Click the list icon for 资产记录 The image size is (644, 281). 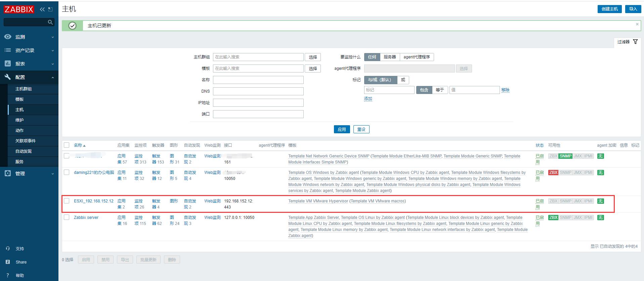[x=8, y=50]
